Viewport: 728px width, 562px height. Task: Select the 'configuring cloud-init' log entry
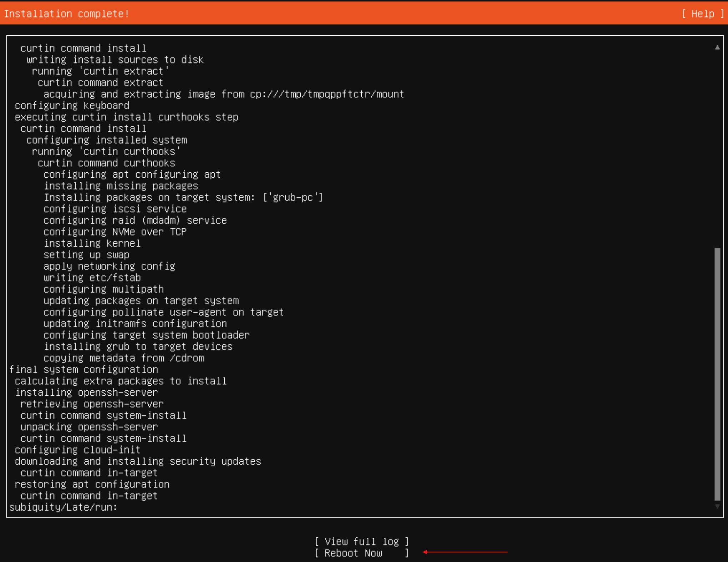[x=77, y=450]
